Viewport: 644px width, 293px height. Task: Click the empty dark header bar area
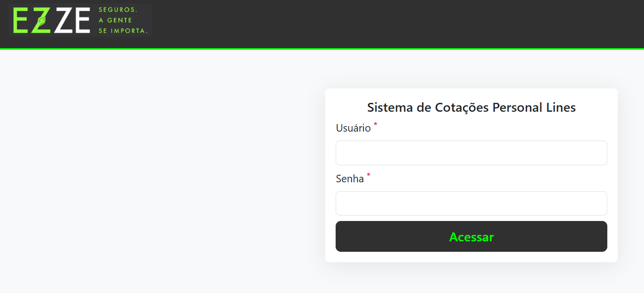coord(397,24)
